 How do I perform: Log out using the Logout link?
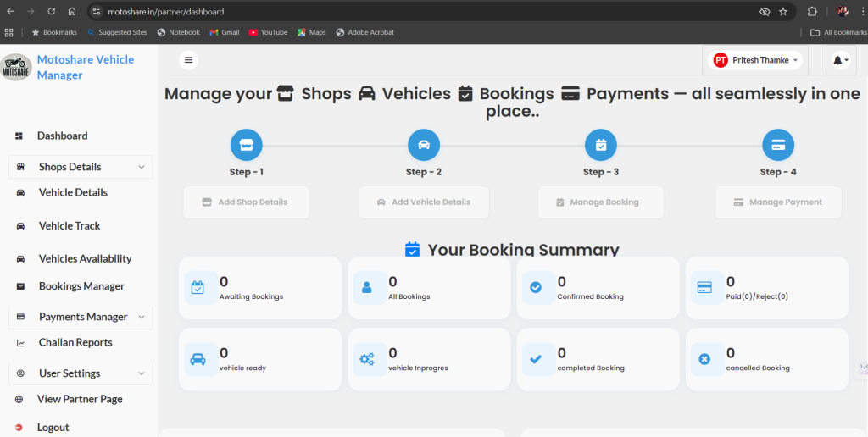[x=53, y=428]
